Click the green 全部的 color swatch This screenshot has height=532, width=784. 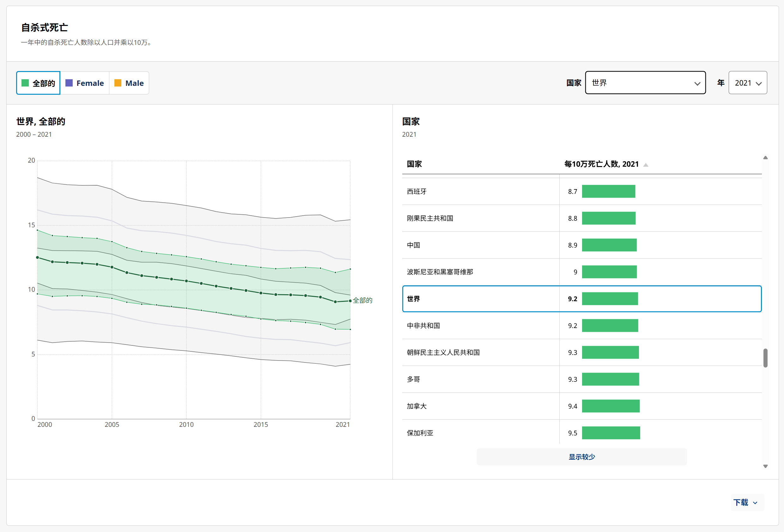[25, 83]
